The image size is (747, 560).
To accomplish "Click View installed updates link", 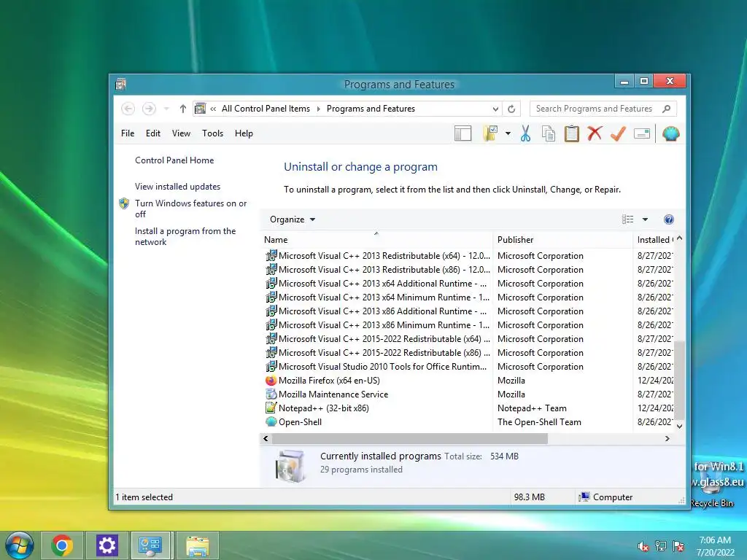I will point(178,187).
